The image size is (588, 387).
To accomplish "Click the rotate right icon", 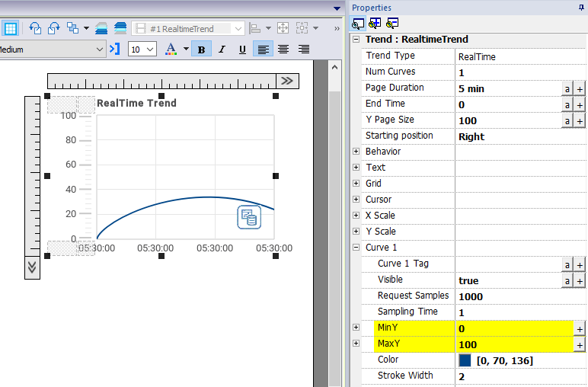I will coord(53,29).
